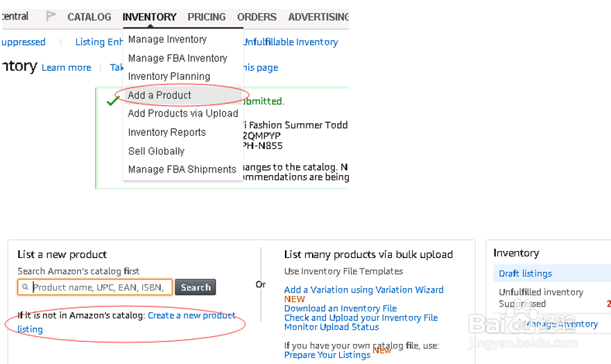Viewport: 611px width, 364px height.
Task: Open Create a new product listing link
Action: coord(191,315)
